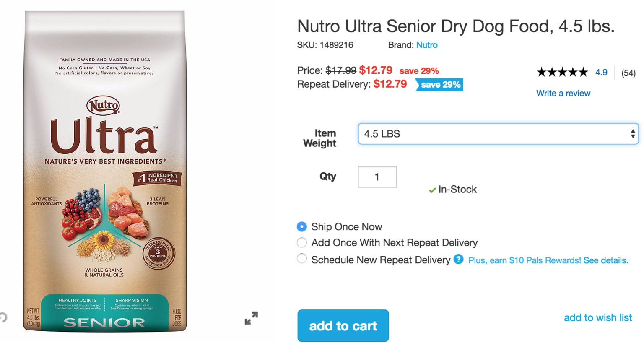This screenshot has height=356, width=644.
Task: Select Schedule New Repeat Delivery
Action: (x=301, y=259)
